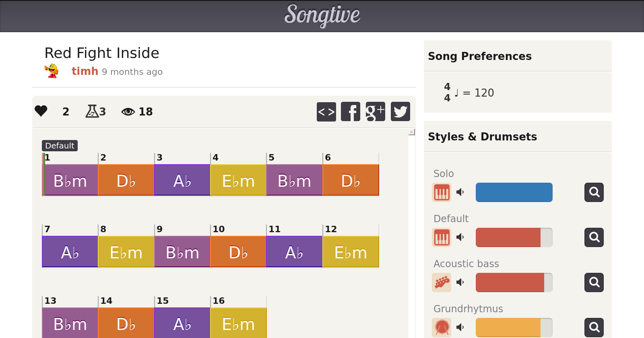Image resolution: width=644 pixels, height=338 pixels.
Task: Open the timh author profile link
Action: (x=85, y=71)
